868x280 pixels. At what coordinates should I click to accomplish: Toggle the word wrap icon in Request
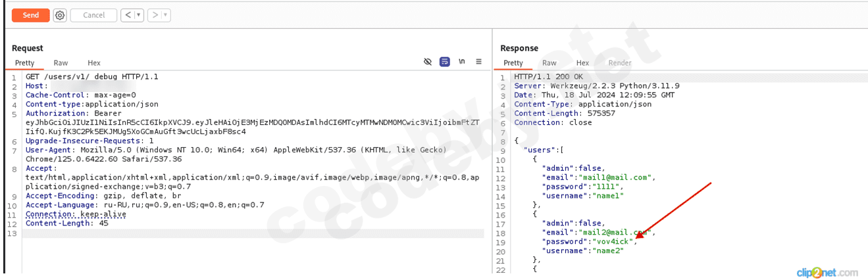(x=445, y=62)
